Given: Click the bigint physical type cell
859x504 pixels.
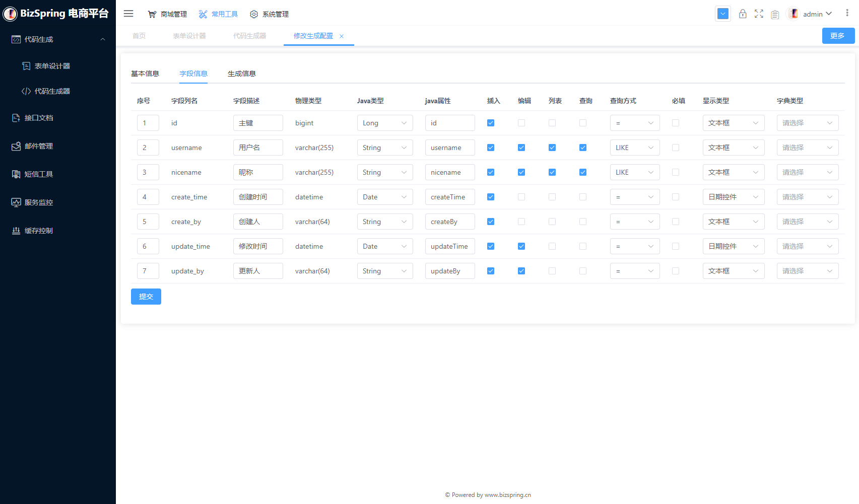Looking at the screenshot, I should tap(304, 123).
